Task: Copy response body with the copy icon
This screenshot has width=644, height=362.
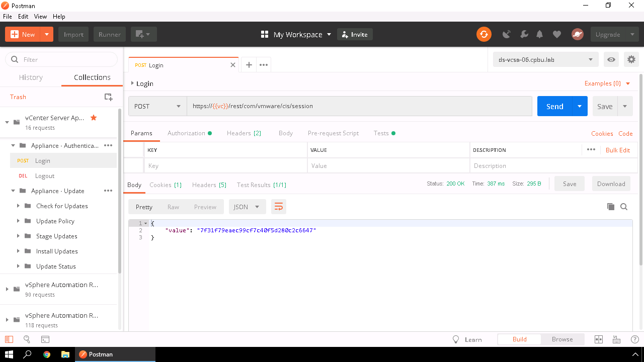Action: (x=611, y=207)
